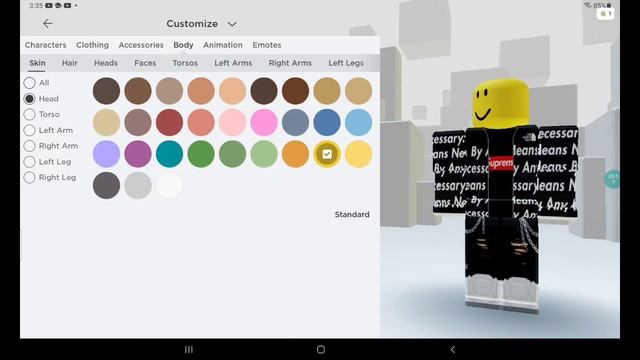Select the Torso radio button
The width and height of the screenshot is (640, 360).
(29, 114)
